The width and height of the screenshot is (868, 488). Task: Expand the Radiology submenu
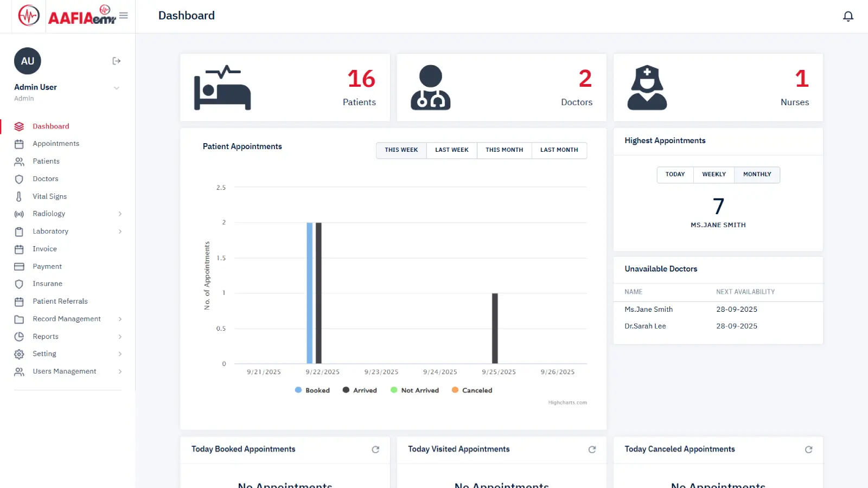coord(120,214)
